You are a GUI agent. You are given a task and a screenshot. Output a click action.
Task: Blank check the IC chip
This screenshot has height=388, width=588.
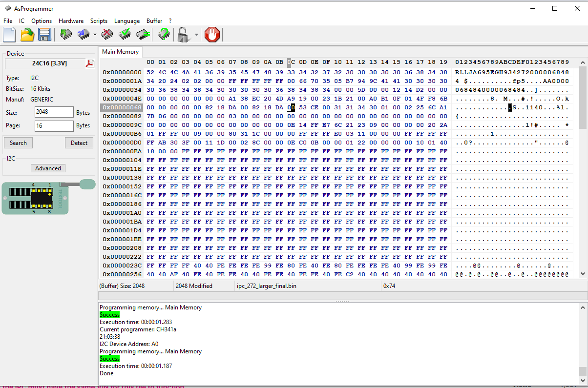(x=143, y=35)
